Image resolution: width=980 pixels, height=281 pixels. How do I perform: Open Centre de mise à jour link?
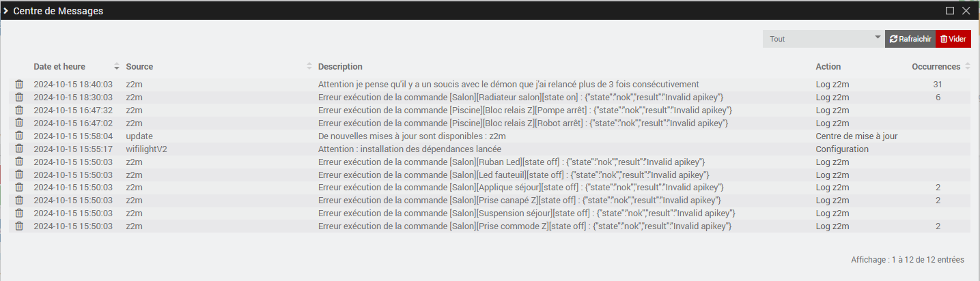click(856, 136)
